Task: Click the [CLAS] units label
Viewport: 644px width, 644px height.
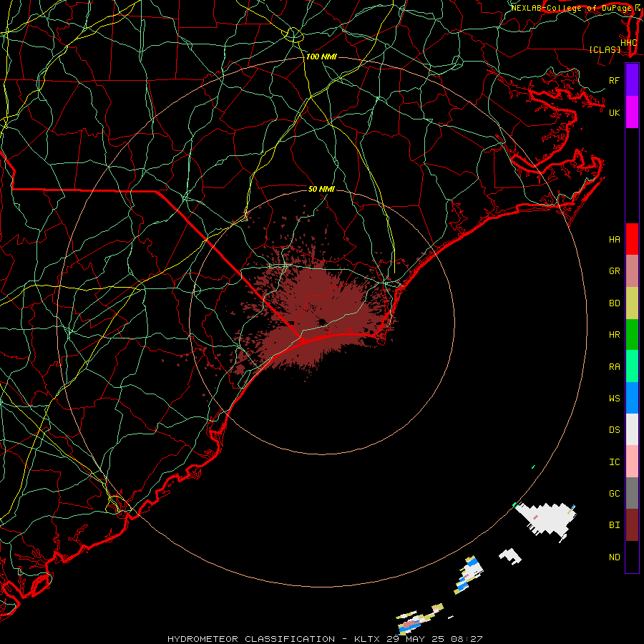Action: pos(605,50)
